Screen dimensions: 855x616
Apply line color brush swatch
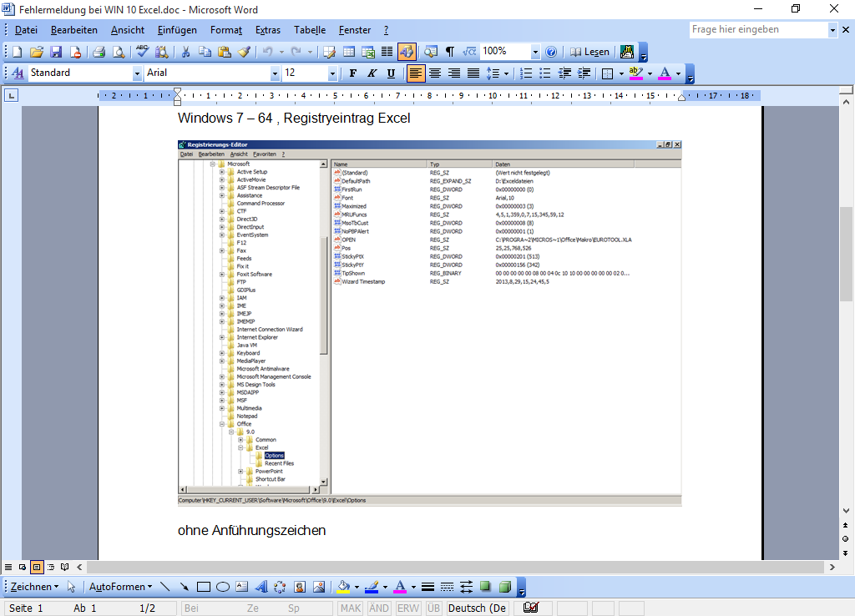[372, 587]
